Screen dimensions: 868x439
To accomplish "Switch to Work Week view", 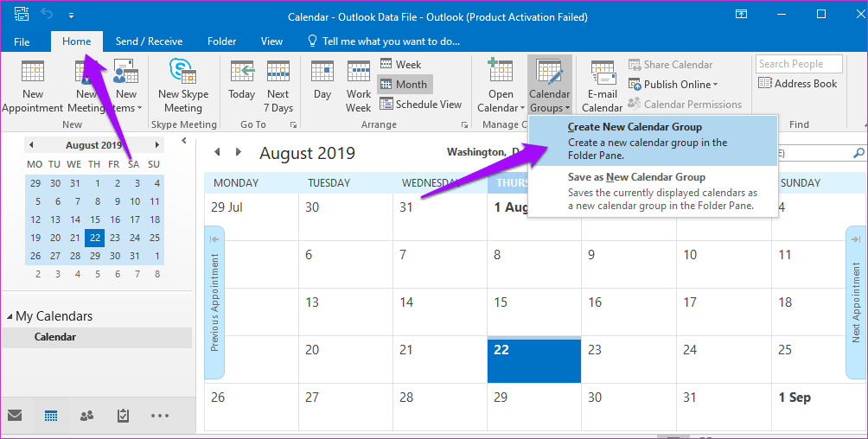I will (359, 86).
